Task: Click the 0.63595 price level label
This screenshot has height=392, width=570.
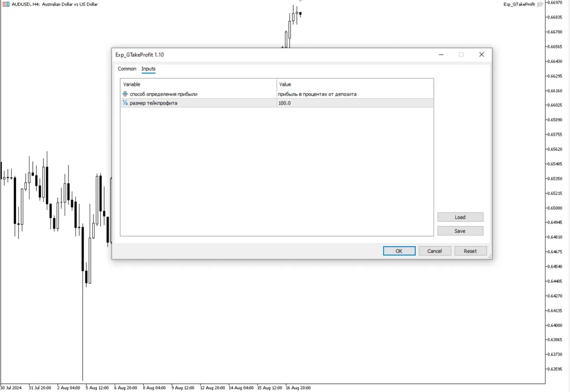Action: (x=555, y=369)
